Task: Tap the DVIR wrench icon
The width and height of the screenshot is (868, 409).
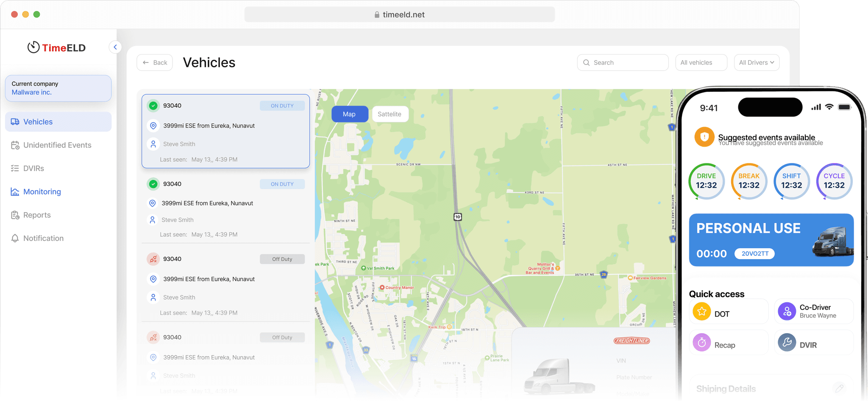Action: pyautogui.click(x=787, y=343)
